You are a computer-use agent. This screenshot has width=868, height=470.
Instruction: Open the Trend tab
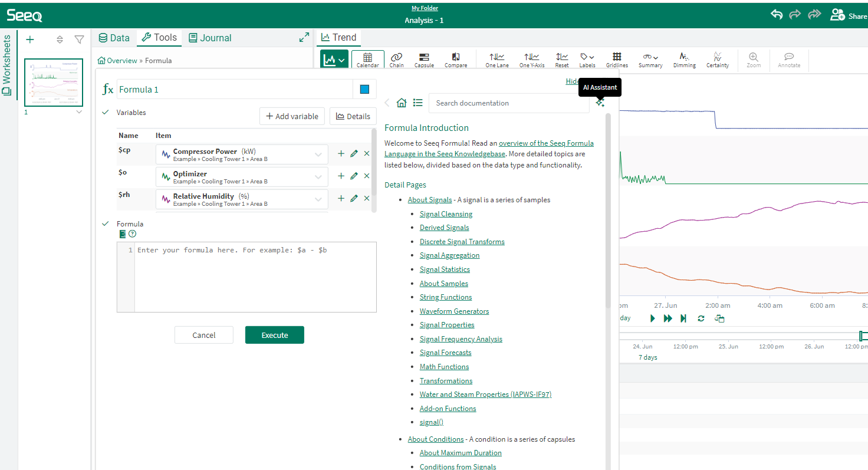339,37
